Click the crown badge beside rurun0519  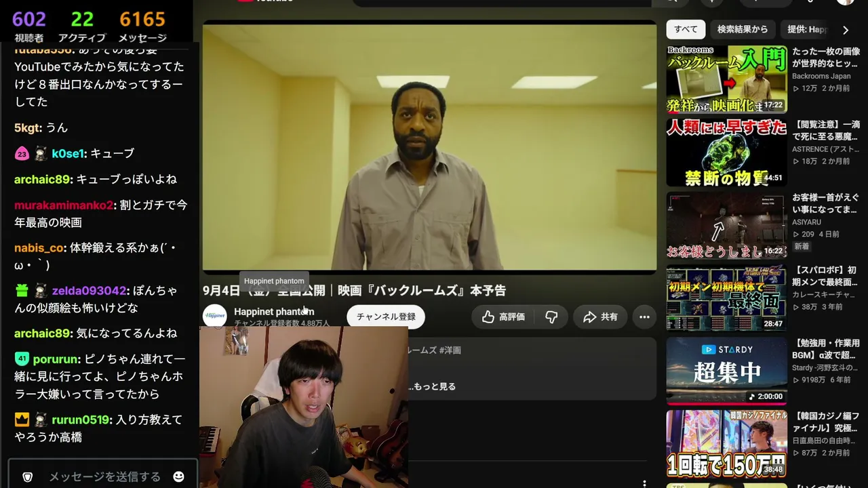pos(22,420)
